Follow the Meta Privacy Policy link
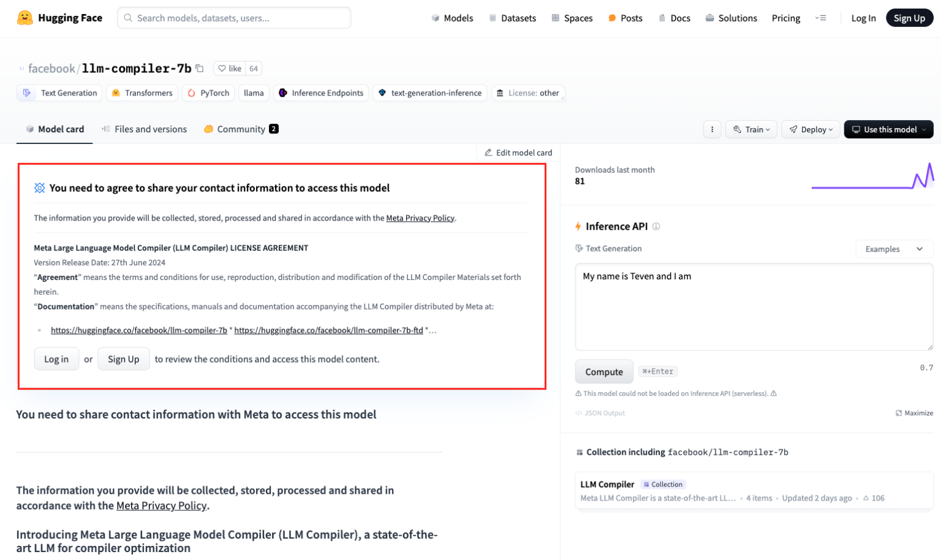The image size is (941, 560). click(x=420, y=218)
